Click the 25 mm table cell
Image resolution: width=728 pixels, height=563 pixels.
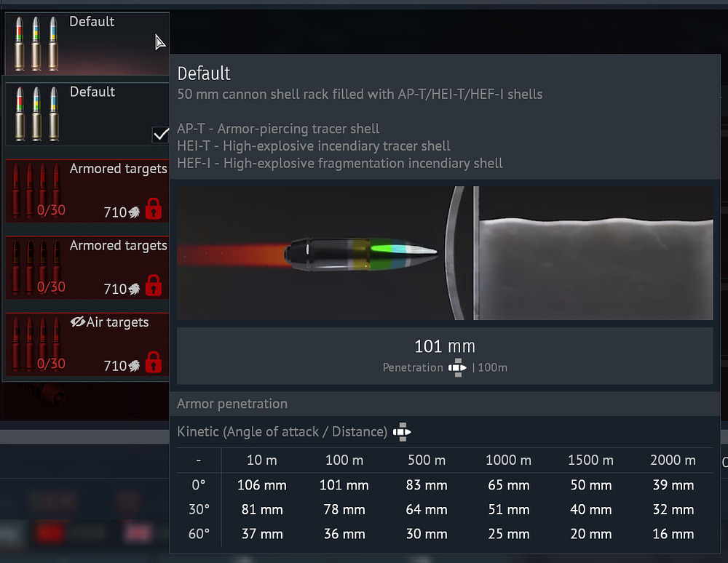(508, 534)
